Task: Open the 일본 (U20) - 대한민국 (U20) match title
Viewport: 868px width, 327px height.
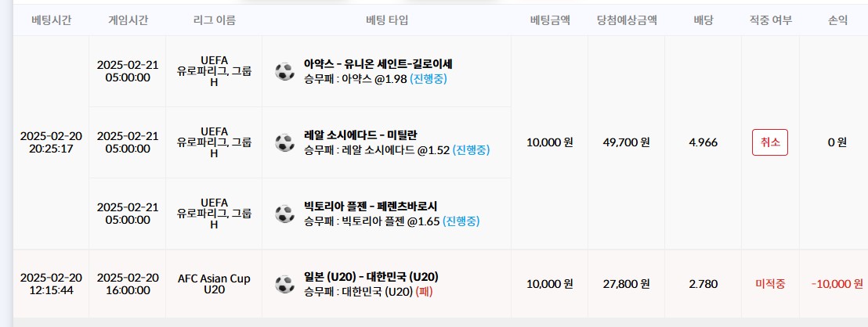Action: click(371, 277)
